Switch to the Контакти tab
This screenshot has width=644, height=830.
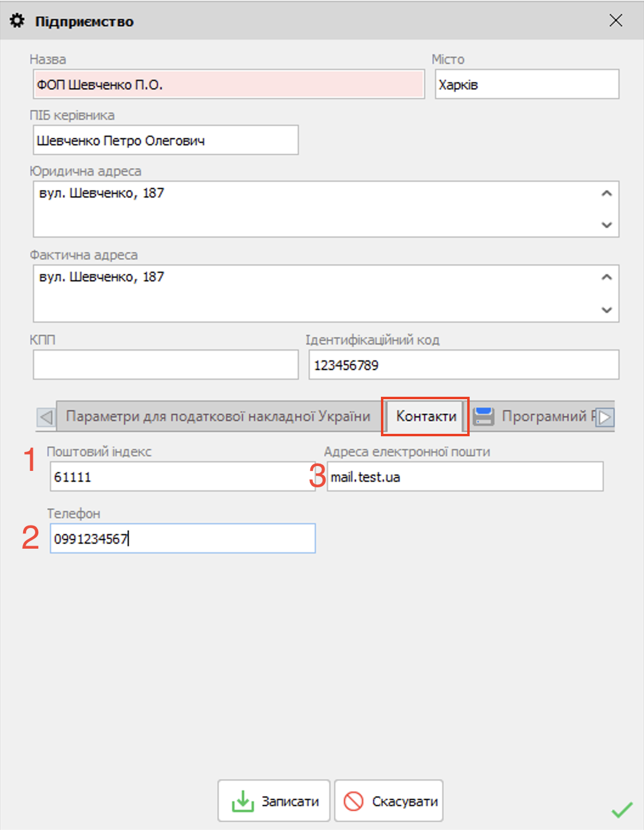click(426, 416)
